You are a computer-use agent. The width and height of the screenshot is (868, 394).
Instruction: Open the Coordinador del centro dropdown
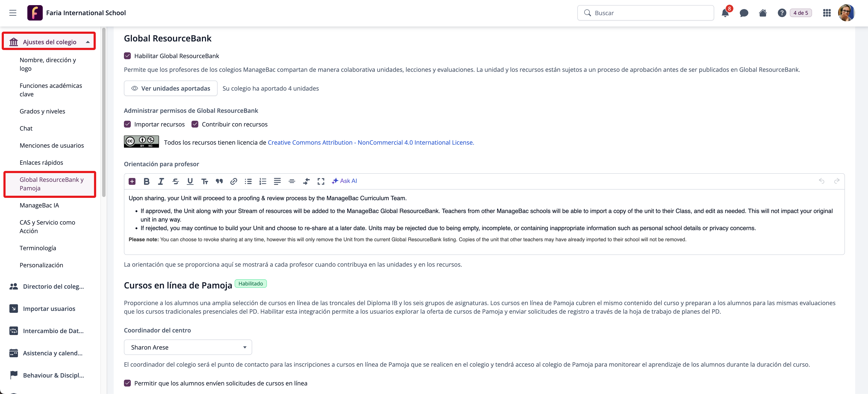pyautogui.click(x=188, y=347)
